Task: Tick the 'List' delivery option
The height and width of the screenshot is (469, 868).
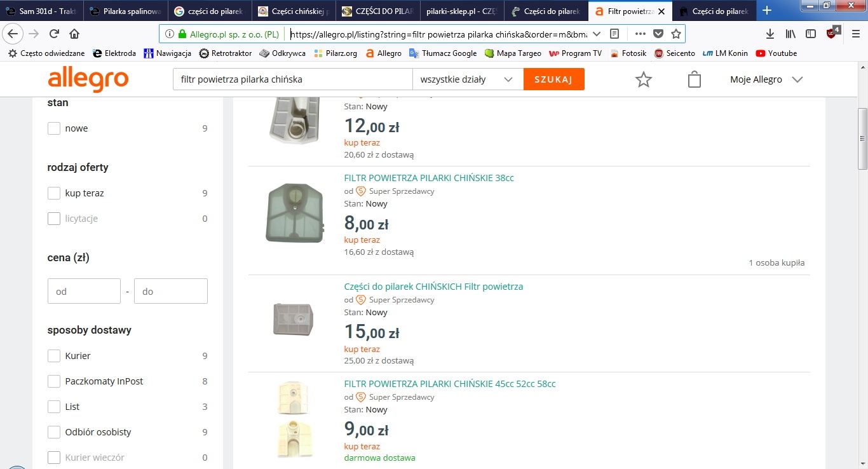Action: pos(54,407)
